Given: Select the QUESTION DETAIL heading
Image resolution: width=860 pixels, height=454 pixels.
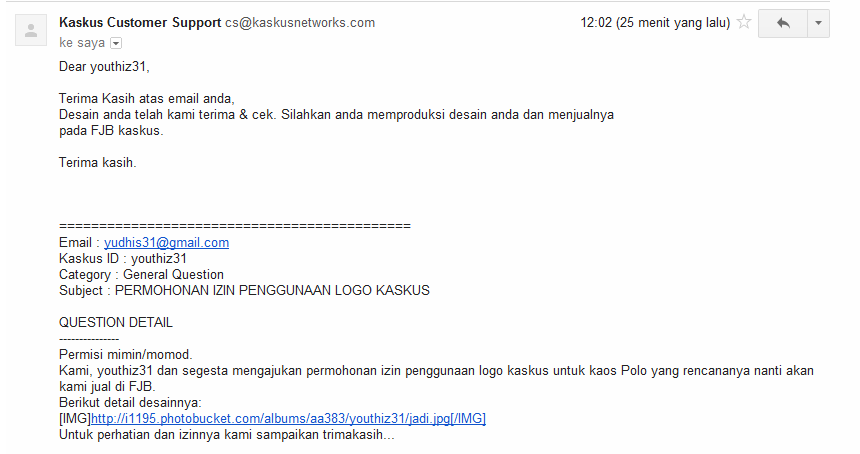Looking at the screenshot, I should point(116,322).
